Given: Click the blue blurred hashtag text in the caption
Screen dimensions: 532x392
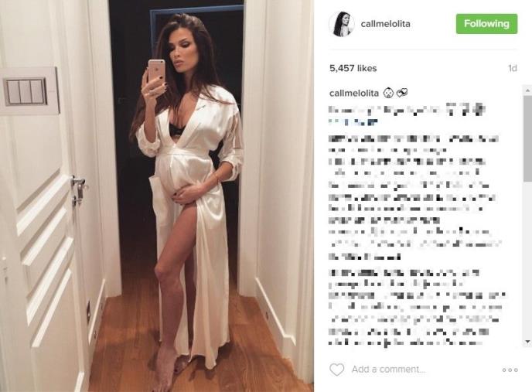Looking at the screenshot, I should point(353,122).
